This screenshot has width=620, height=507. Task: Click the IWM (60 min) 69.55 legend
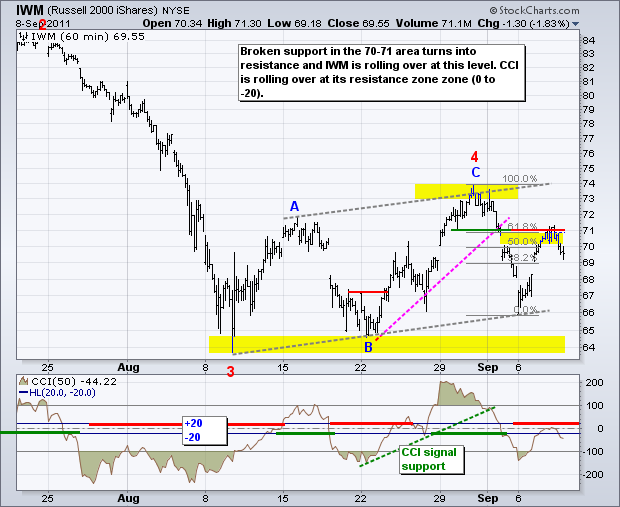click(x=88, y=36)
